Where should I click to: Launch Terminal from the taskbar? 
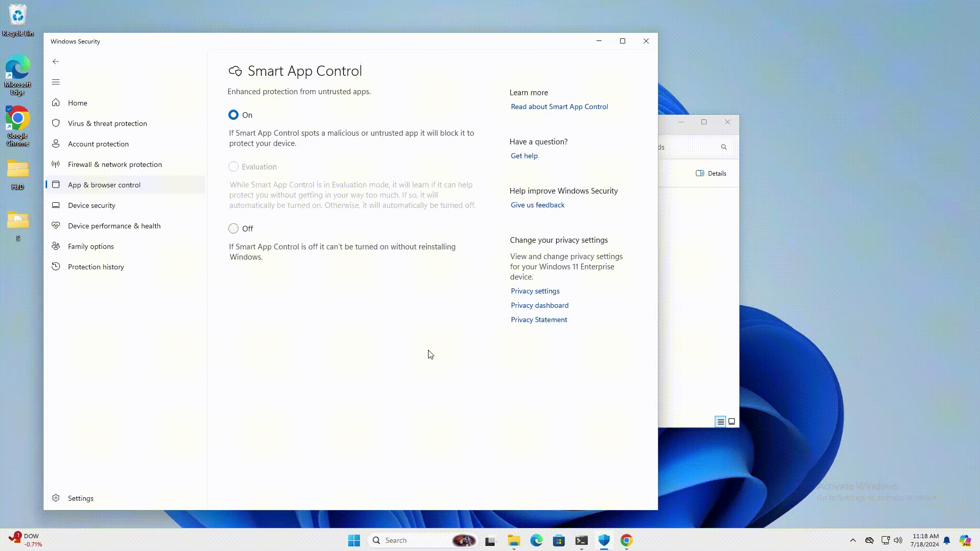581,540
